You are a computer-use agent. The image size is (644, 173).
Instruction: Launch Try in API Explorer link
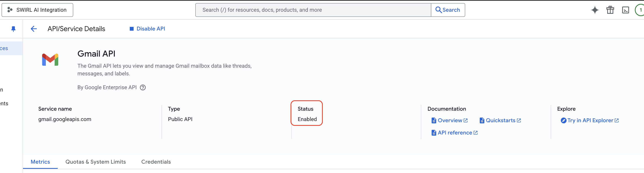(590, 120)
